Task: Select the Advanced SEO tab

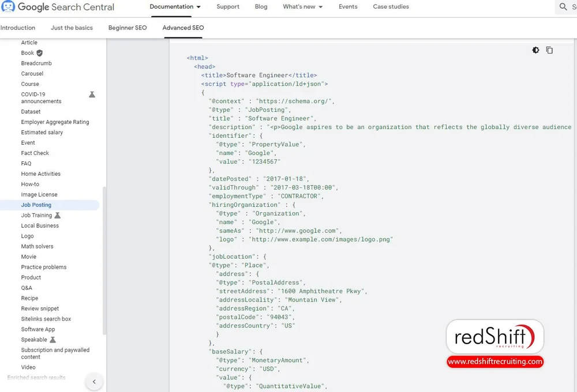Action: click(x=183, y=28)
